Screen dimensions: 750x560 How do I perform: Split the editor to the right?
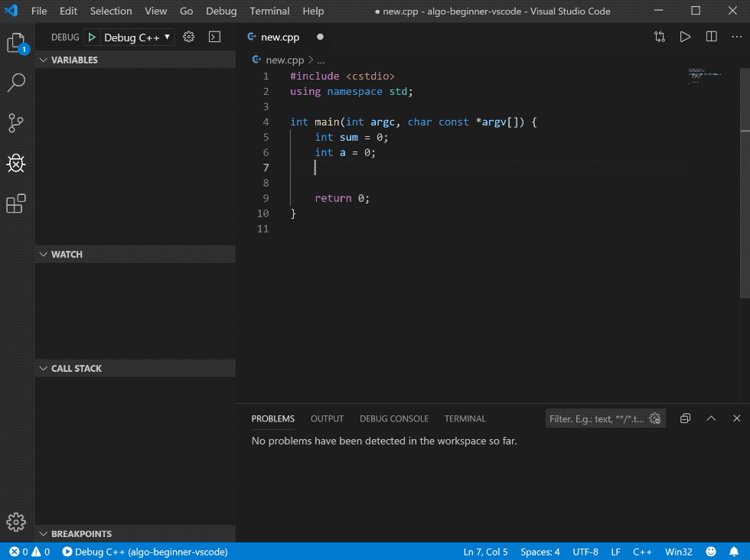coord(712,37)
